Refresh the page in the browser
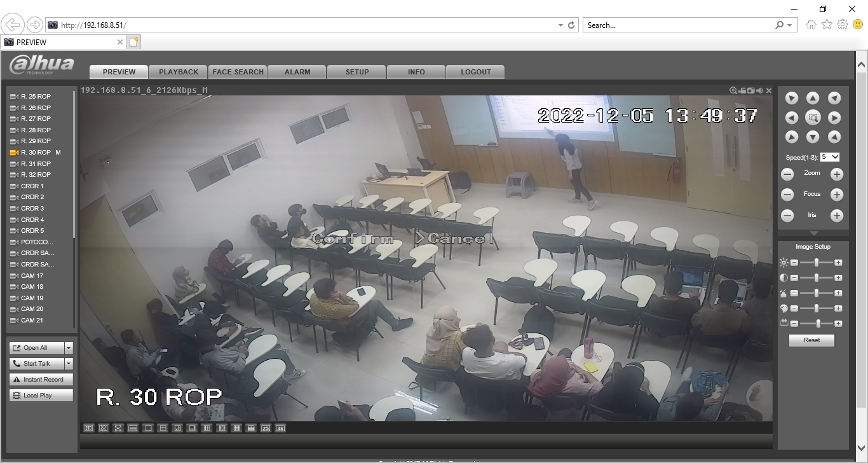The image size is (868, 463). 571,25
